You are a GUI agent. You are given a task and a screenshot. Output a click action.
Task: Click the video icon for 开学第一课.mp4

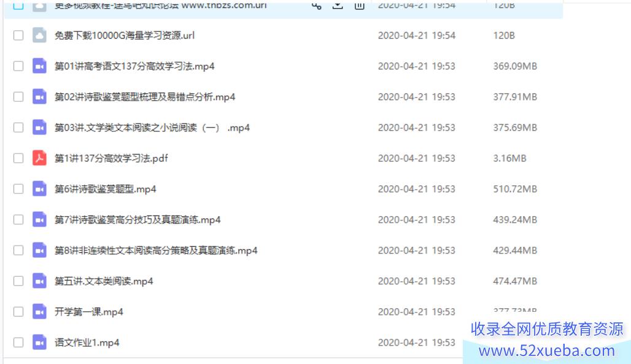39,312
